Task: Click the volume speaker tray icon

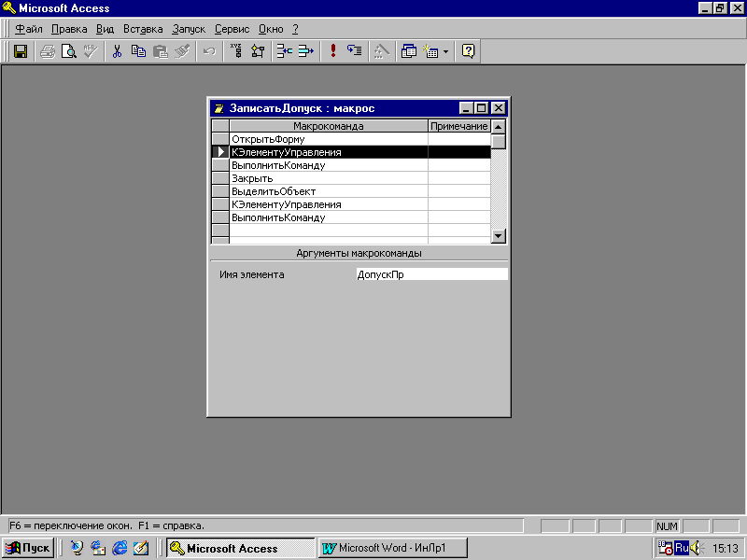Action: click(x=697, y=548)
